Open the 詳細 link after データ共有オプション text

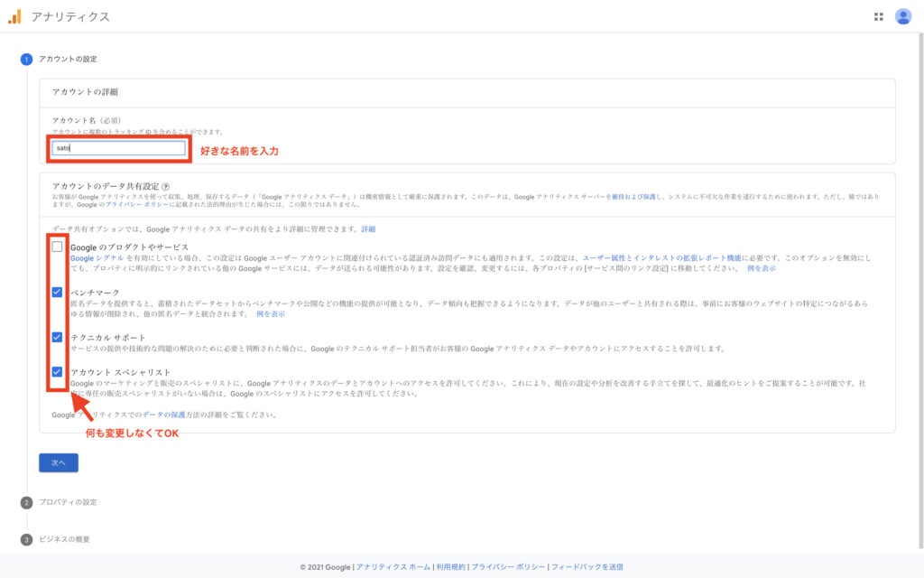pos(368,229)
